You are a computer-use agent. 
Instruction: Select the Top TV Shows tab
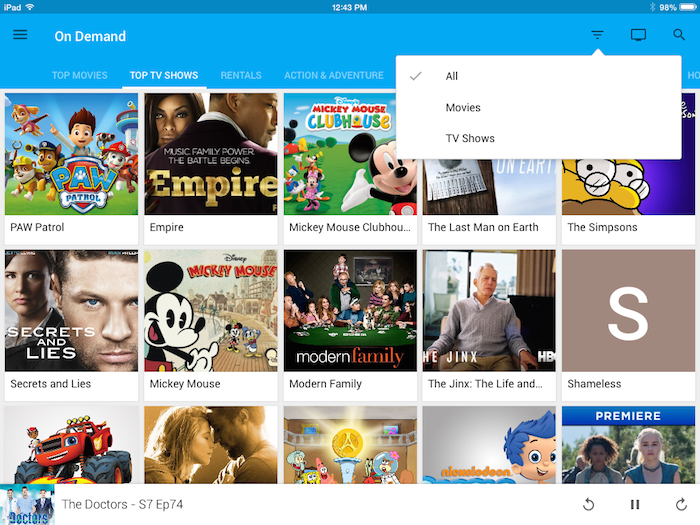click(164, 75)
